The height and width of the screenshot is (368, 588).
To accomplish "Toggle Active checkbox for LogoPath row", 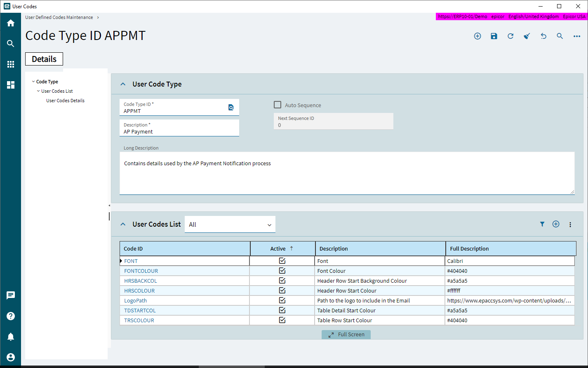I will point(282,300).
